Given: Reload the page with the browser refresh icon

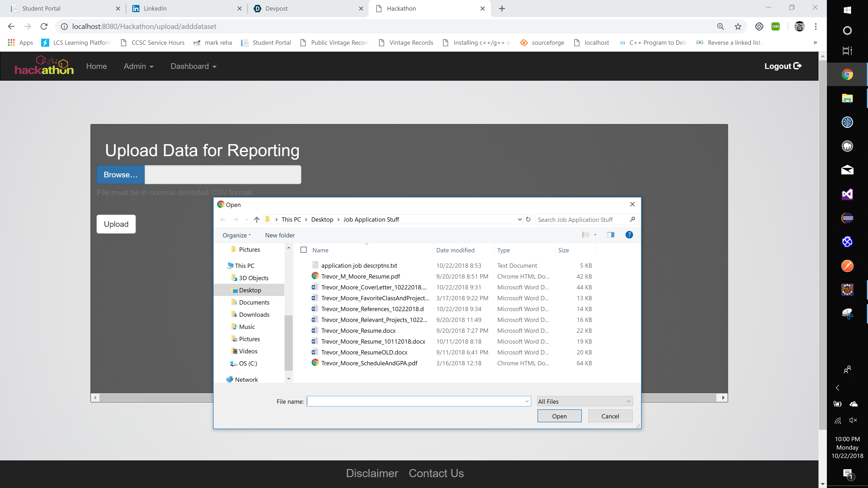Looking at the screenshot, I should [44, 27].
